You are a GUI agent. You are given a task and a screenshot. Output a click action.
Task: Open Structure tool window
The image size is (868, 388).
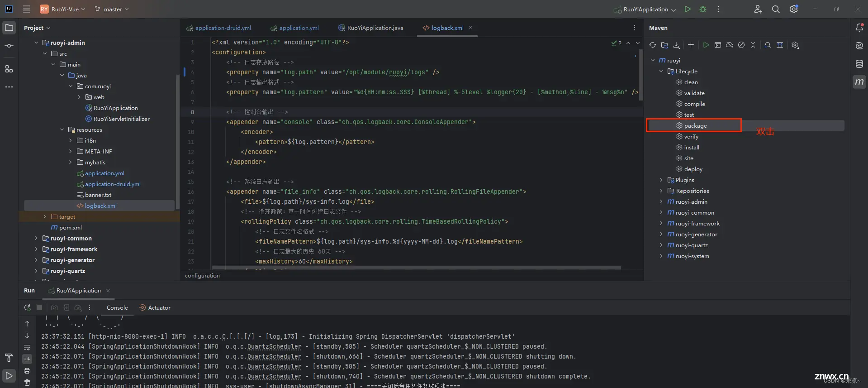click(9, 69)
